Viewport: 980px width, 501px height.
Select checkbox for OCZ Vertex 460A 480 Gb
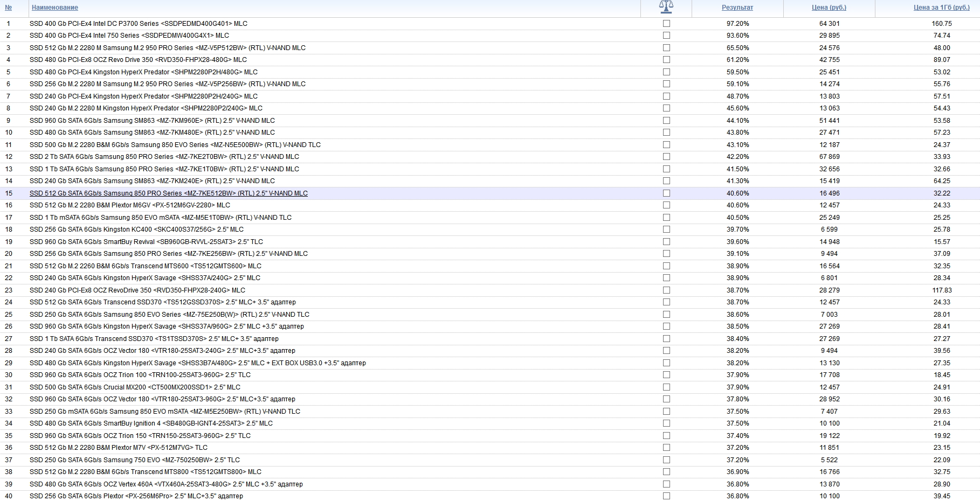point(666,484)
